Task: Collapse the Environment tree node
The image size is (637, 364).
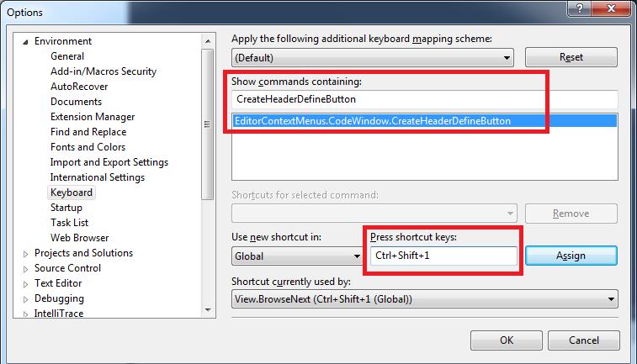Action: click(x=25, y=42)
